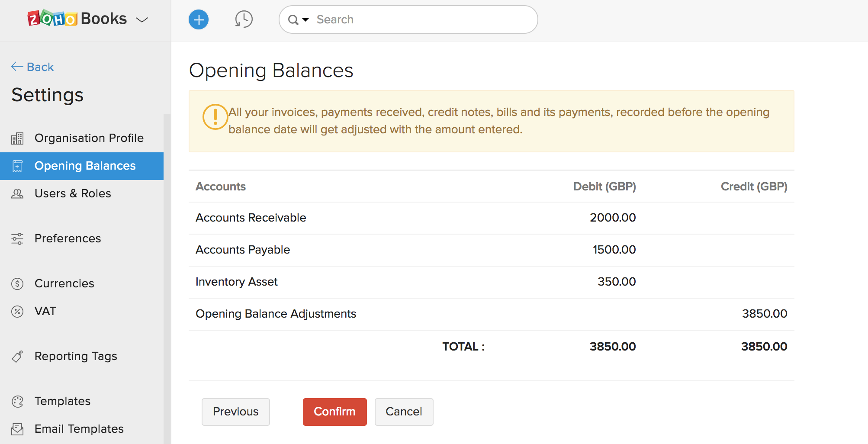Expand the Zoho Books app switcher chevron

click(142, 20)
